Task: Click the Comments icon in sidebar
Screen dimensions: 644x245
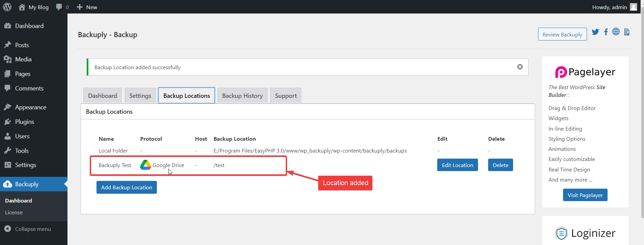Action: pyautogui.click(x=7, y=88)
